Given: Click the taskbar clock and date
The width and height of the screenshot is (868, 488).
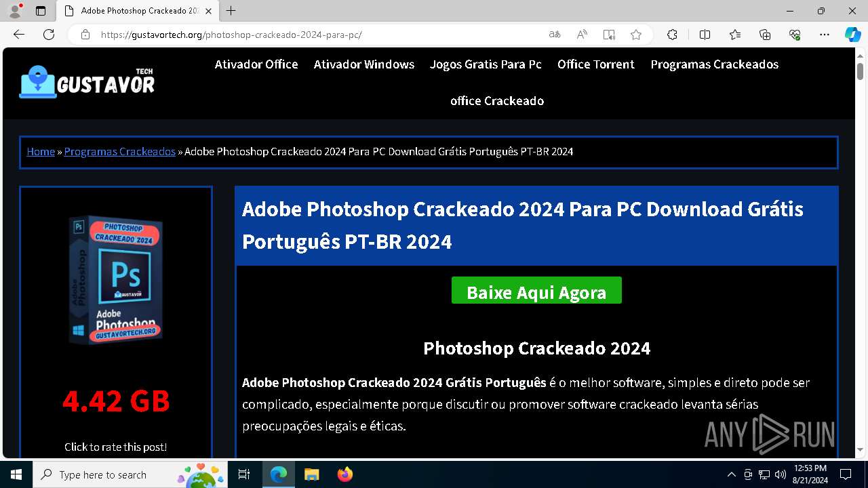Looking at the screenshot, I should 810,474.
